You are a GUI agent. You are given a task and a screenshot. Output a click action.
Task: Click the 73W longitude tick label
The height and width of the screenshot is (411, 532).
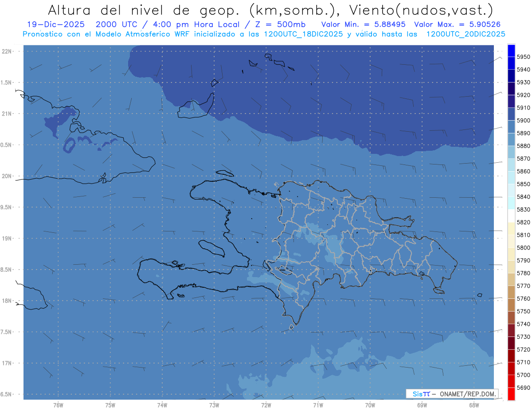pos(214,405)
